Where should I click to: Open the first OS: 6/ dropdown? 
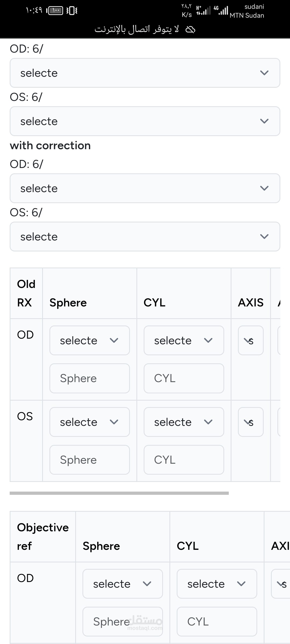click(145, 121)
